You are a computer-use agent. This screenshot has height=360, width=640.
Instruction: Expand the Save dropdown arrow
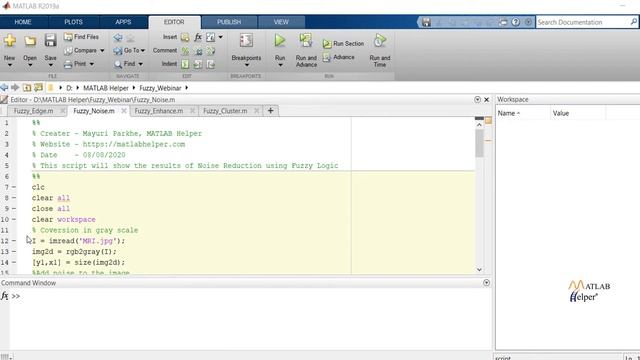click(x=50, y=65)
